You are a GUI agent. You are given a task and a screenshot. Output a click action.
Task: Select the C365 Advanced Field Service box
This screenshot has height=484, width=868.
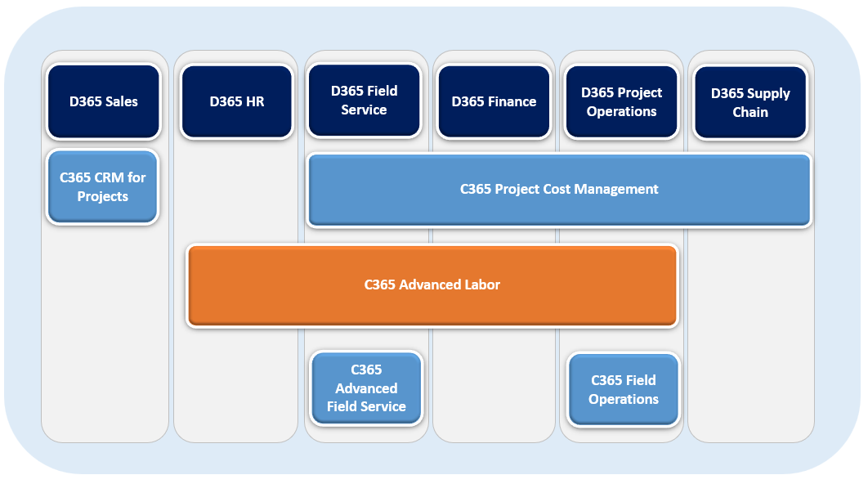pos(366,388)
